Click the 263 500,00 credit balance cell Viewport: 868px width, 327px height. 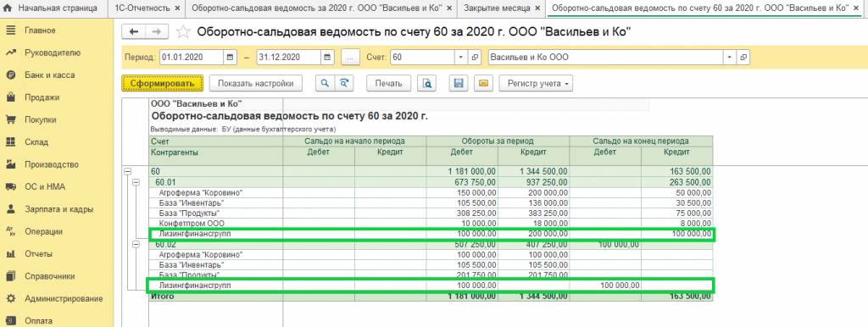677,182
